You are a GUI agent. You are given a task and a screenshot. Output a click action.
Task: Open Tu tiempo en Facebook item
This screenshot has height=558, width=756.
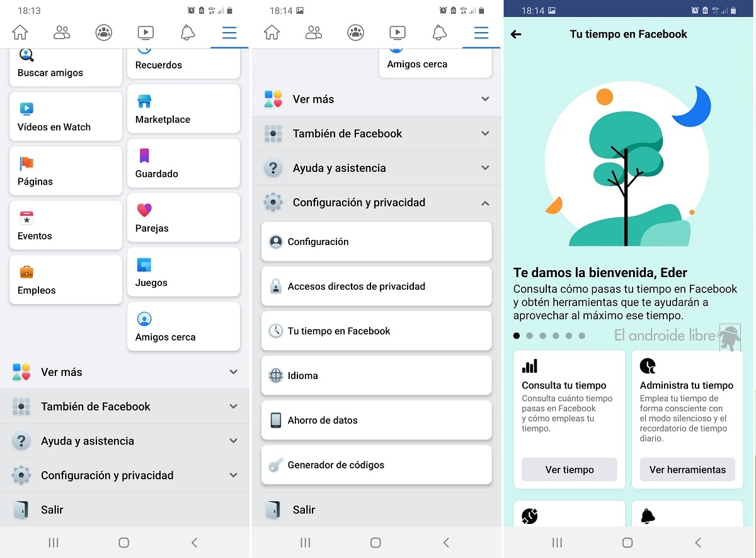click(377, 331)
